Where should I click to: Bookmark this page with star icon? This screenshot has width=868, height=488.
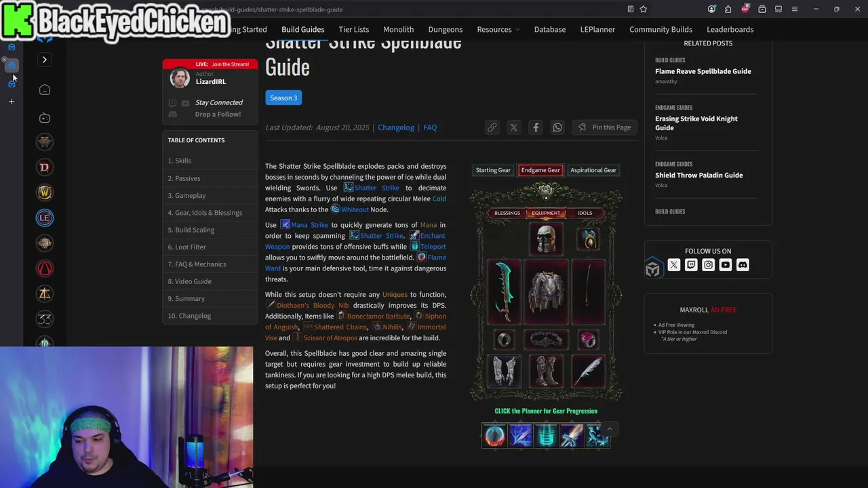[643, 9]
